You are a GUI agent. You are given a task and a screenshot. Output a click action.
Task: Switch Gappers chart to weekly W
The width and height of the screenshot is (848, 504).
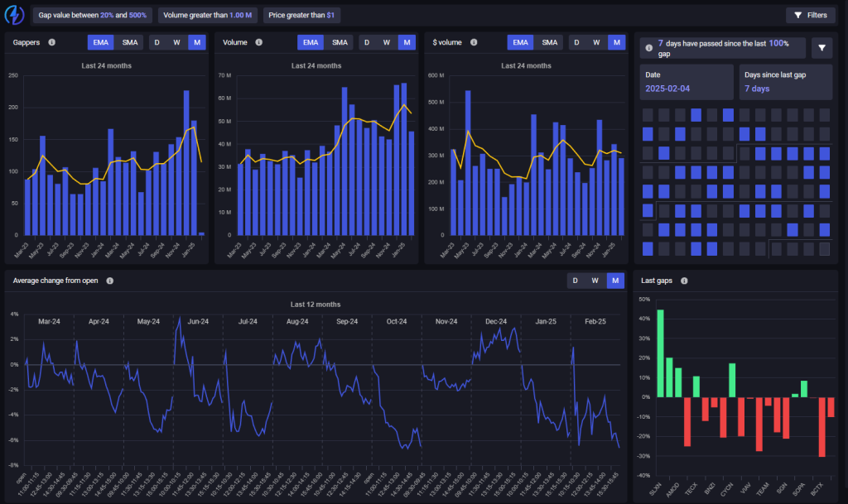[x=177, y=42]
